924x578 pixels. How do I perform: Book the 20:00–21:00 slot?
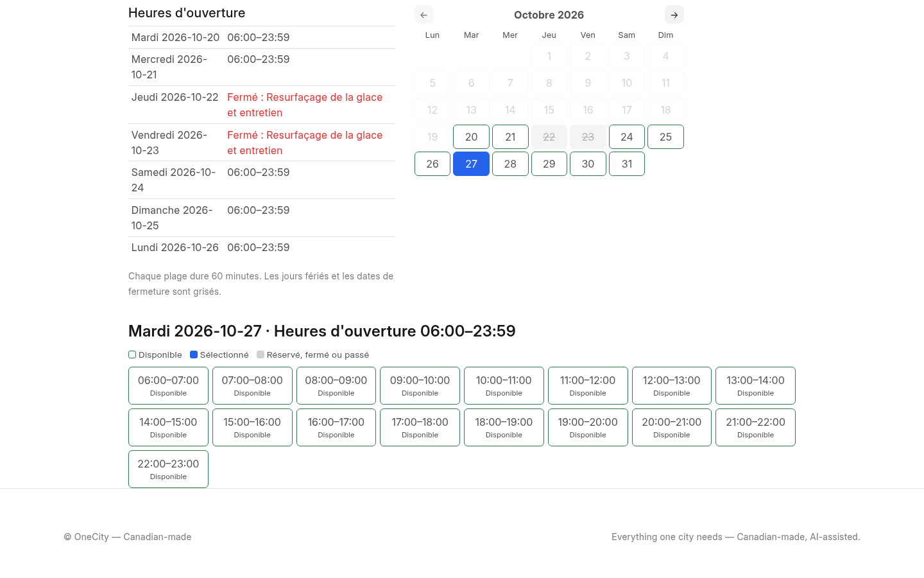pos(672,427)
